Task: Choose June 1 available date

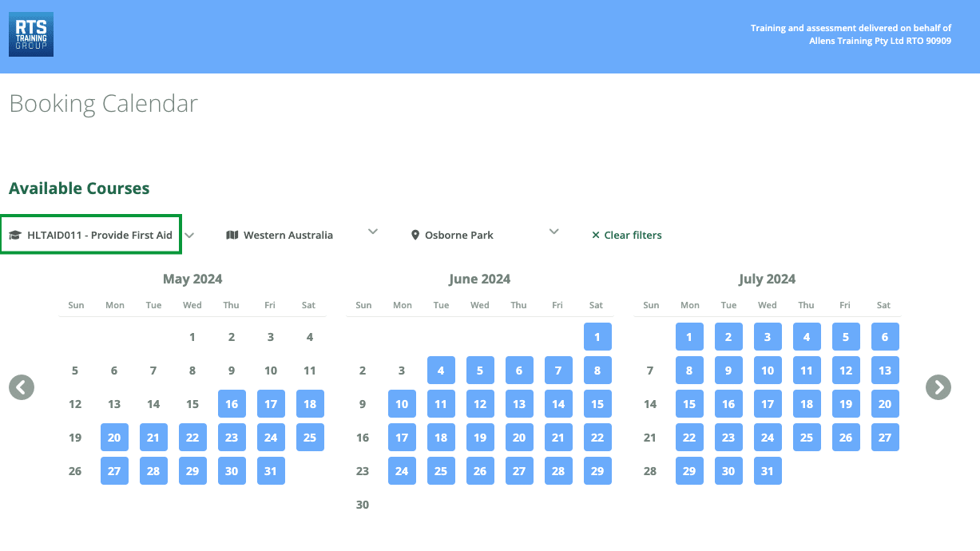Action: point(597,337)
